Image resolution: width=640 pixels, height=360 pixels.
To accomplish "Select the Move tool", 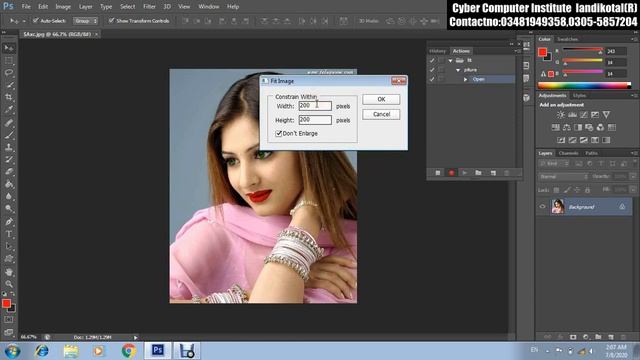I will pos(9,48).
